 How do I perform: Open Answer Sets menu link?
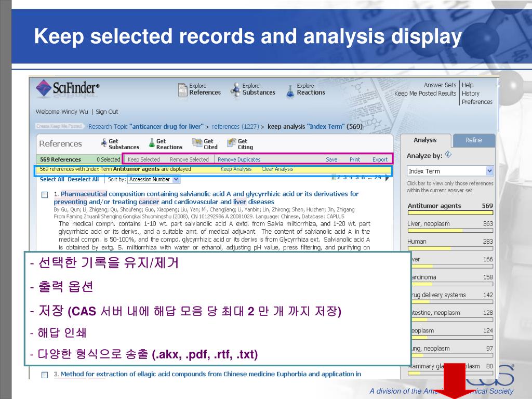pos(440,85)
